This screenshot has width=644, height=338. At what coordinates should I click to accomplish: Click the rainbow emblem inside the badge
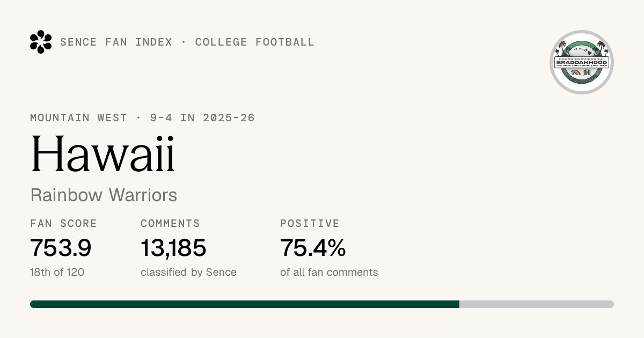(576, 72)
